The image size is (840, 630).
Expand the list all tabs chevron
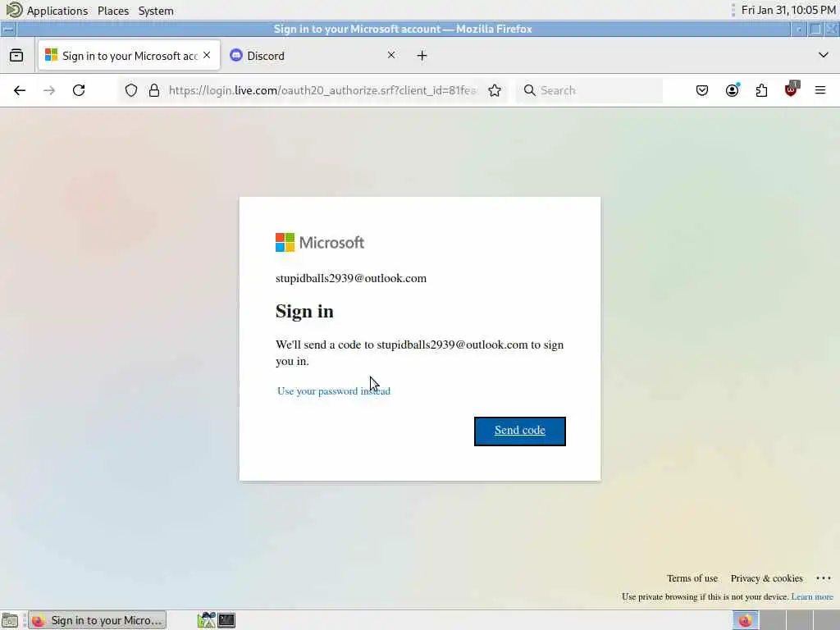[824, 55]
